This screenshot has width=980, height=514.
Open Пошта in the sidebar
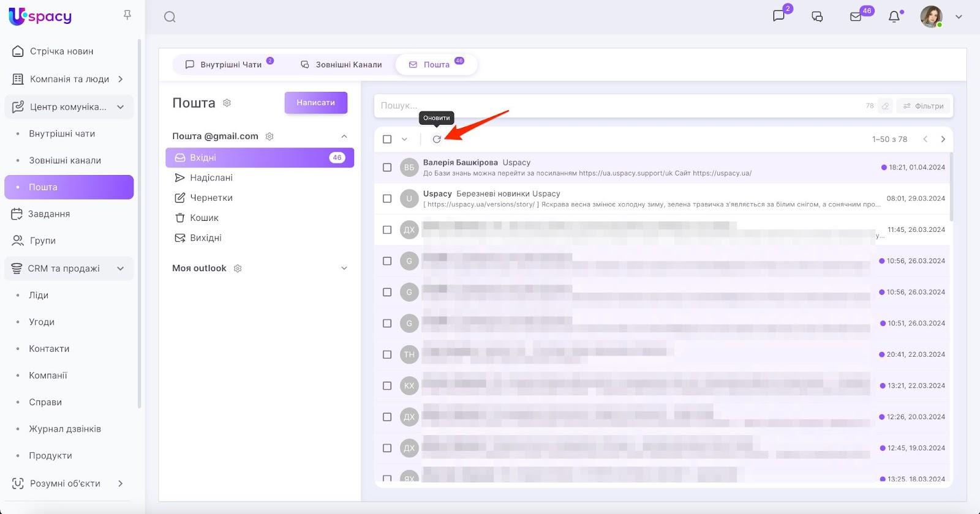pyautogui.click(x=69, y=187)
